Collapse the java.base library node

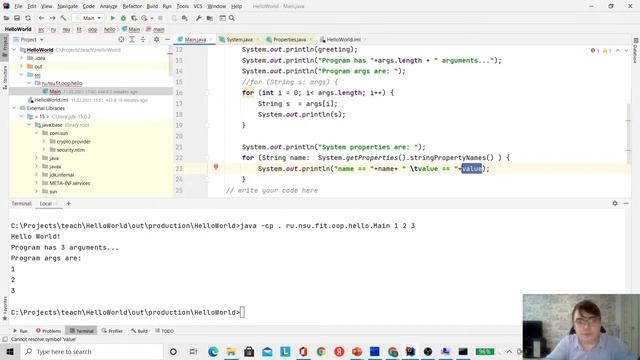pyautogui.click(x=29, y=125)
